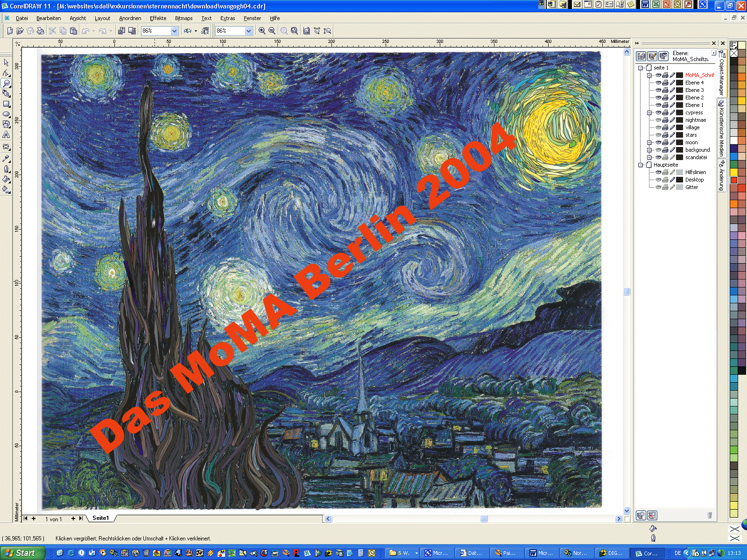Open the Bitmaps menu
This screenshot has width=747, height=560.
click(x=184, y=18)
